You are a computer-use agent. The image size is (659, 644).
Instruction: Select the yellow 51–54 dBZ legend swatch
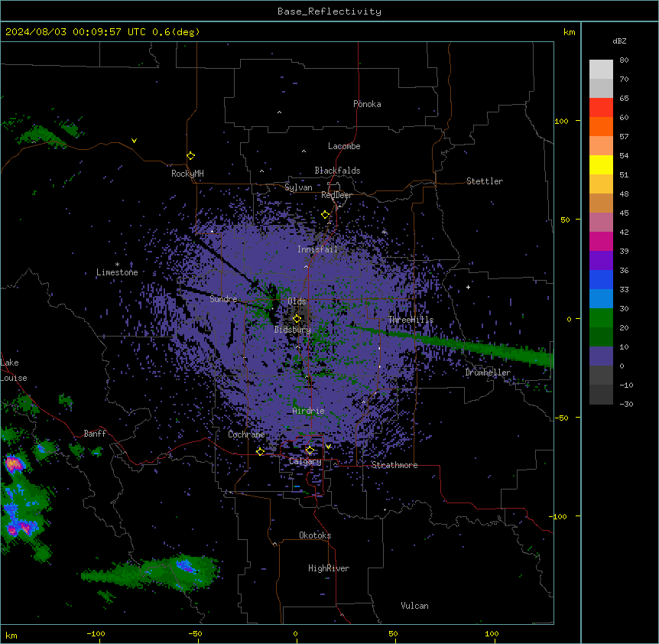pyautogui.click(x=601, y=164)
